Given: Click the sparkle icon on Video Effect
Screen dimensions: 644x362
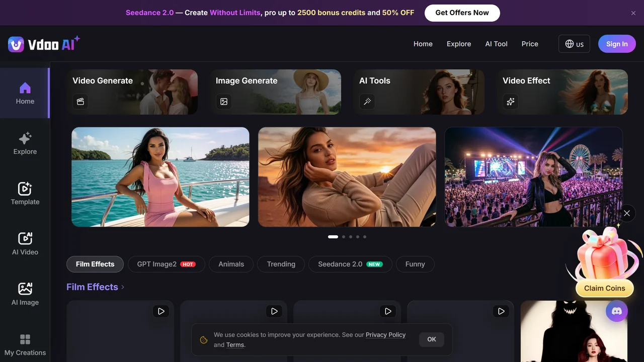Looking at the screenshot, I should 511,102.
